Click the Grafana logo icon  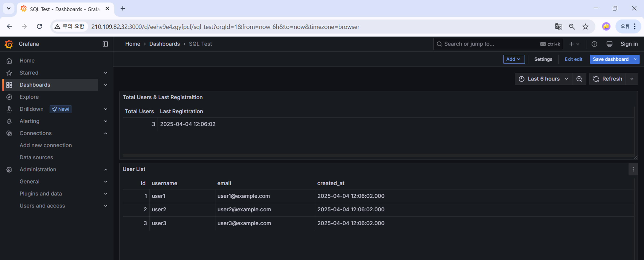coord(9,44)
